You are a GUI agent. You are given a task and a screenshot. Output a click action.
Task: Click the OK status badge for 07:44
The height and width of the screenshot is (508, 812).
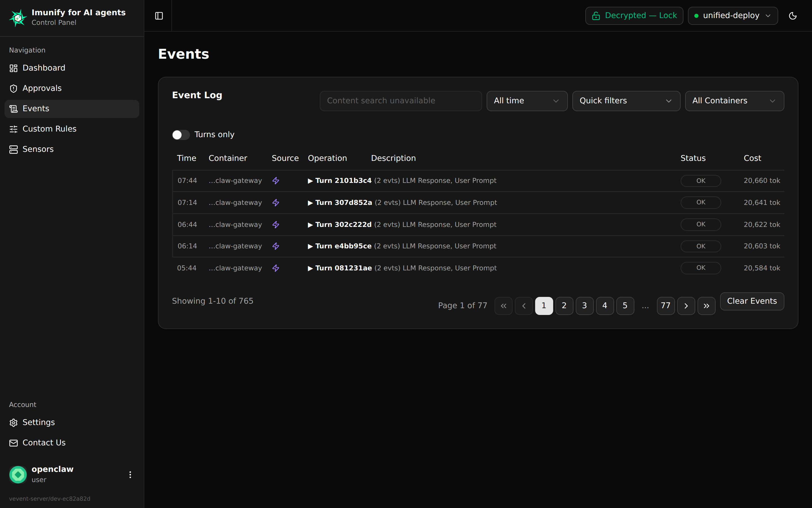(x=701, y=181)
